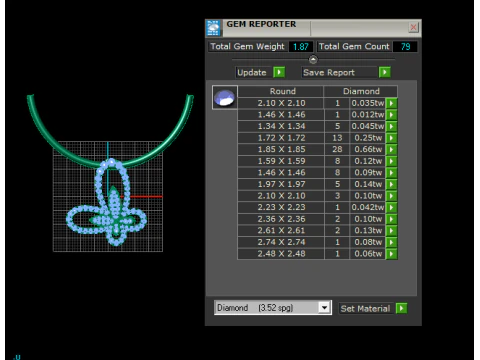The height and width of the screenshot is (360, 480).
Task: Select the 2.74 X 2.74 size cell
Action: (281, 242)
